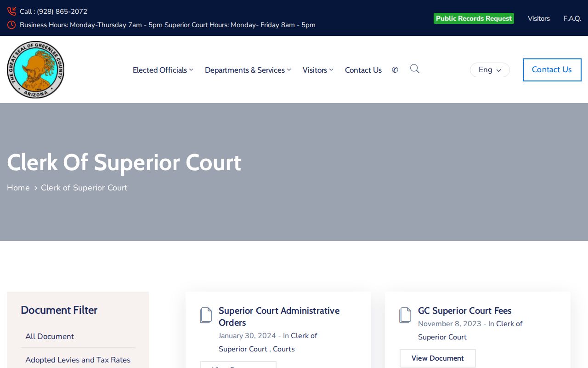Click the Document Filter heading
The image size is (588, 368).
click(x=59, y=310)
